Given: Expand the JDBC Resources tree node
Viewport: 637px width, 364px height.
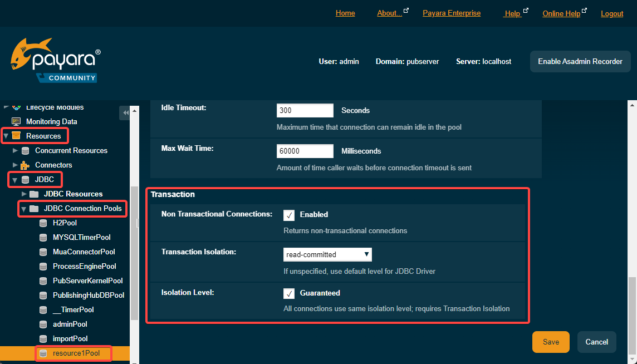Looking at the screenshot, I should coord(24,194).
